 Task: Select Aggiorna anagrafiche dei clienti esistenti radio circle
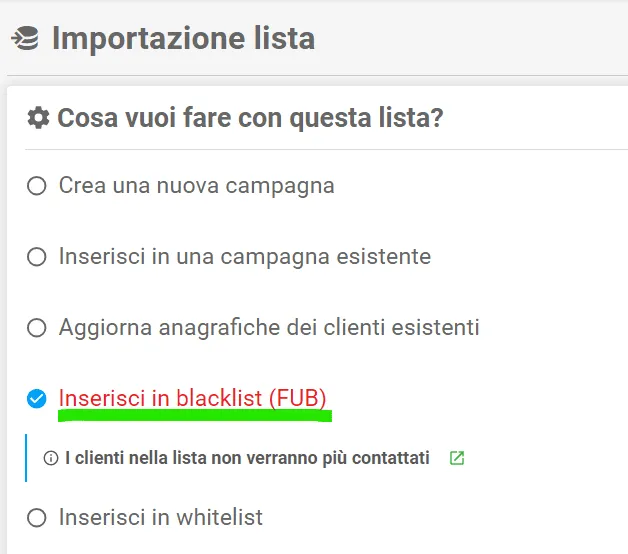click(36, 328)
